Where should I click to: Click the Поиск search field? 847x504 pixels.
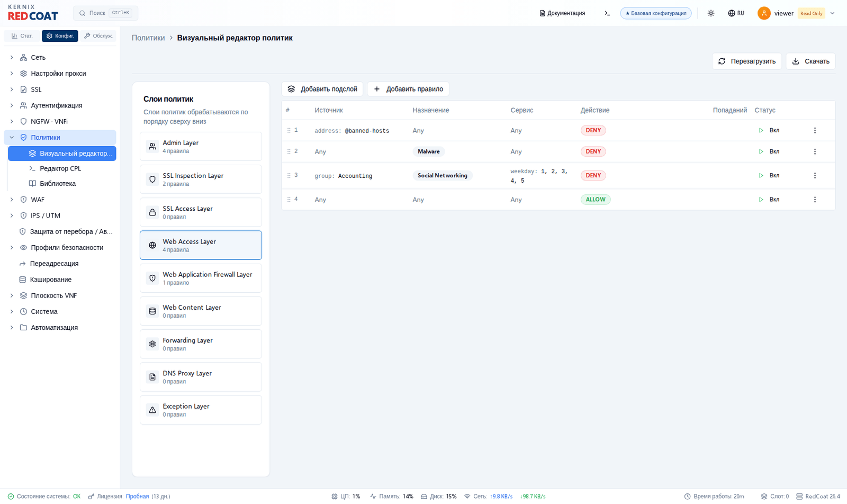(x=105, y=13)
